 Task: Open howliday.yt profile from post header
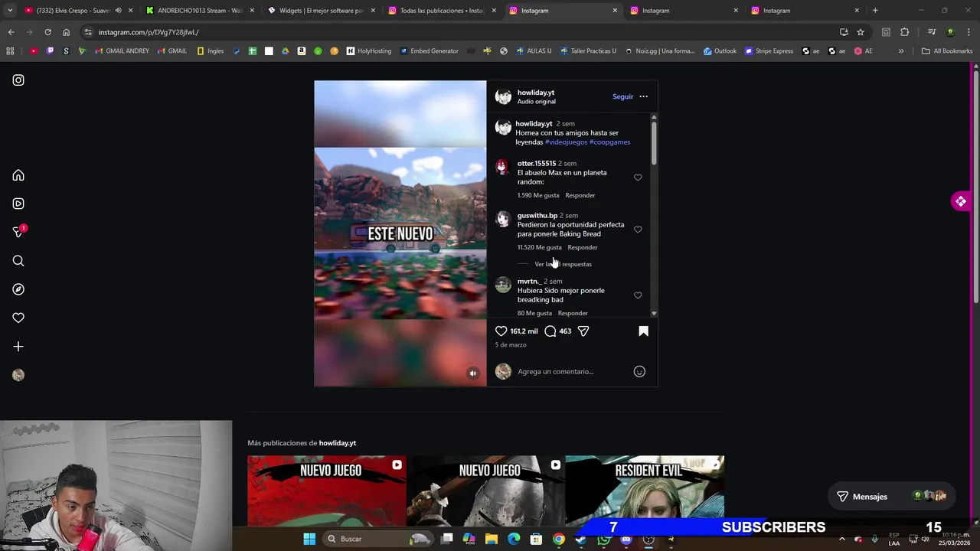(535, 93)
